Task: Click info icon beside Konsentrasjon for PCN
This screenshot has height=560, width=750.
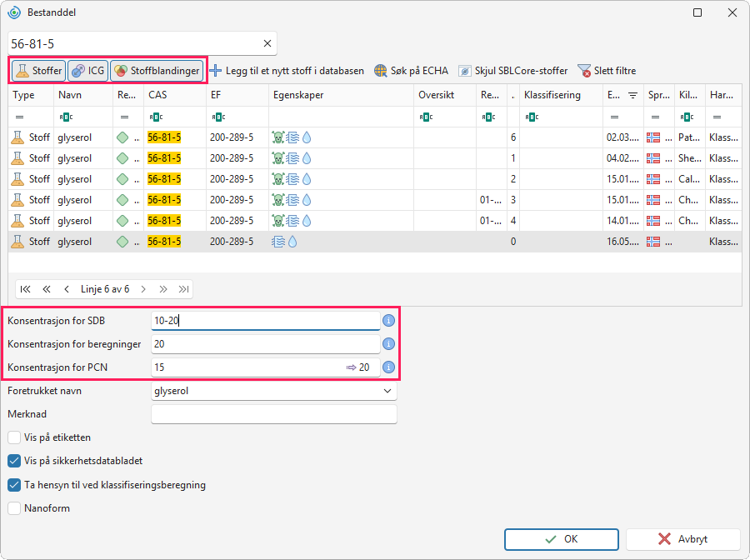Action: point(389,367)
